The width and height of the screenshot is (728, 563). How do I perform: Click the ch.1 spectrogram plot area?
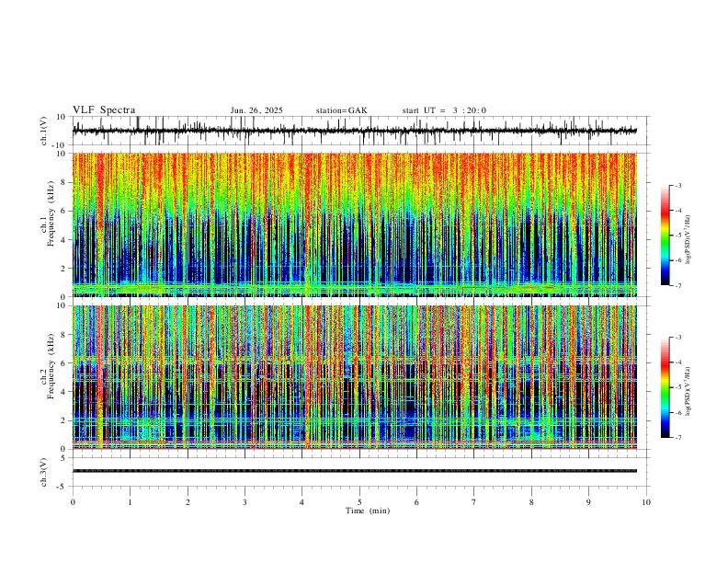click(x=355, y=224)
